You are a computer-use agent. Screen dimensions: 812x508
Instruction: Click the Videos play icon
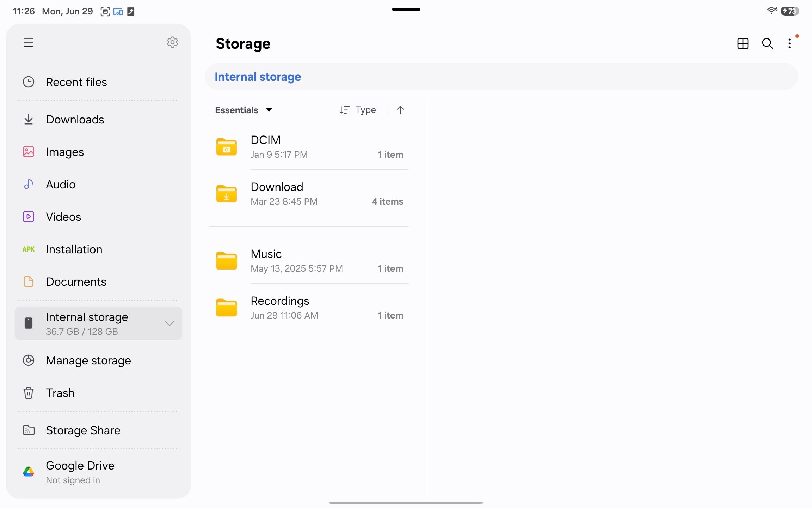pos(29,217)
